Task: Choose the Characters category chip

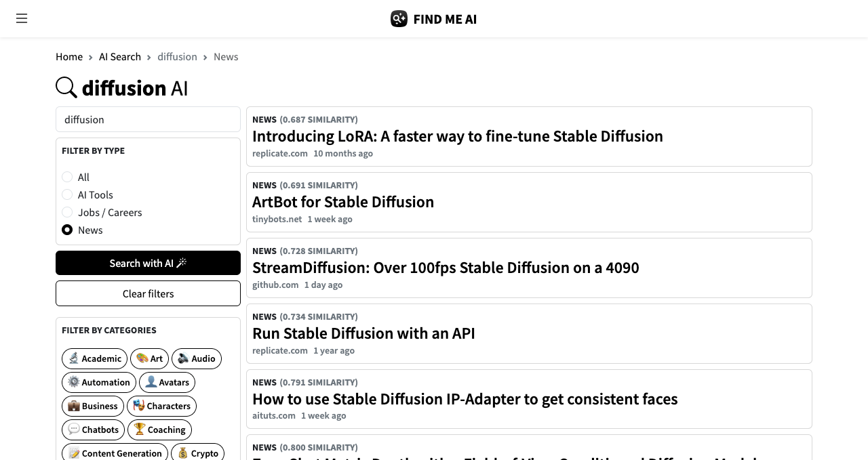Action: tap(161, 406)
